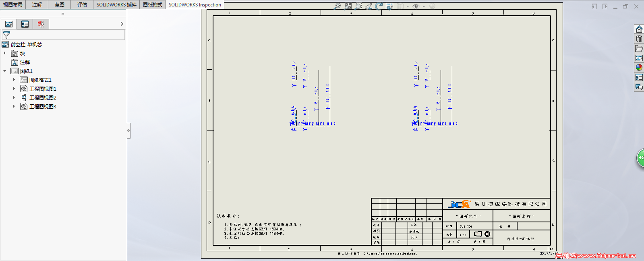Viewport: 644px width, 261px height.
Task: Select the SOLIDWORKS Inspection tab
Action: click(x=195, y=5)
